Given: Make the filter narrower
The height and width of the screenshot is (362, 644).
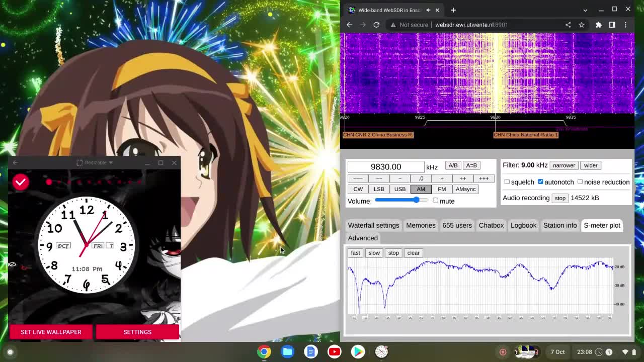Looking at the screenshot, I should tap(564, 165).
